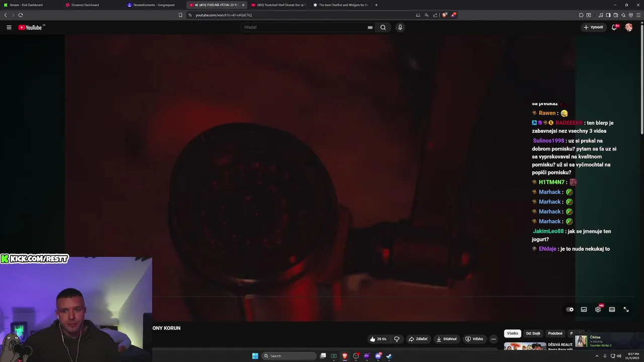Open the YouTube guide hamburger menu
Viewport: 644px width, 362px height.
(9, 28)
